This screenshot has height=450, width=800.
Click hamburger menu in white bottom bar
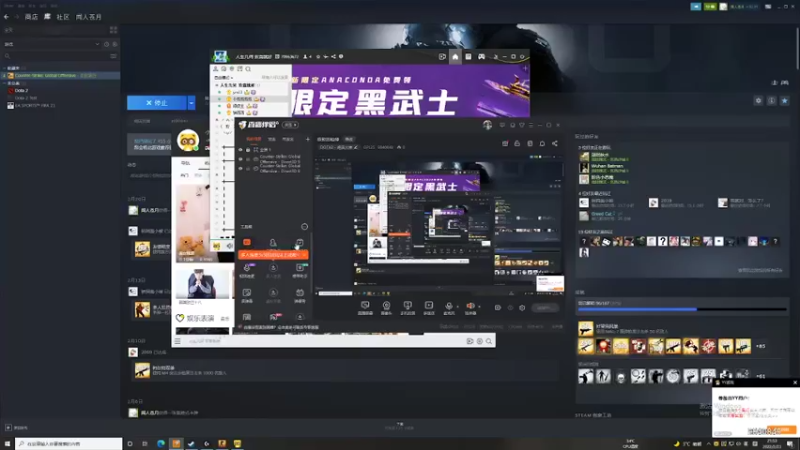coord(178,341)
